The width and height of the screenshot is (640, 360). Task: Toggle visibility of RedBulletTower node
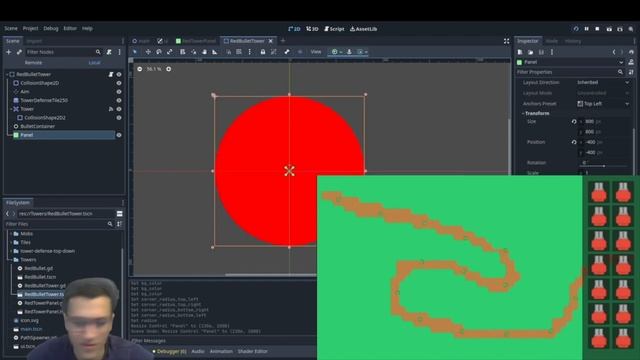click(119, 74)
